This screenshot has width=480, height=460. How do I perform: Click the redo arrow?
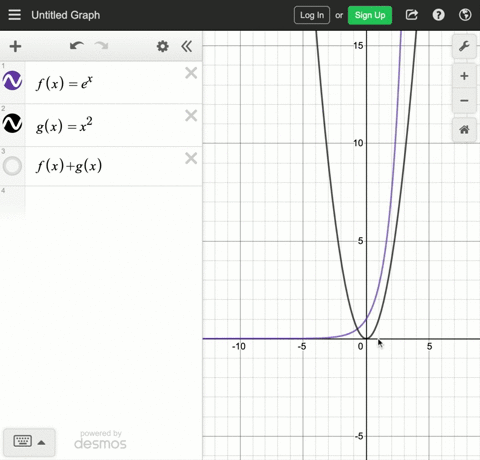point(101,46)
